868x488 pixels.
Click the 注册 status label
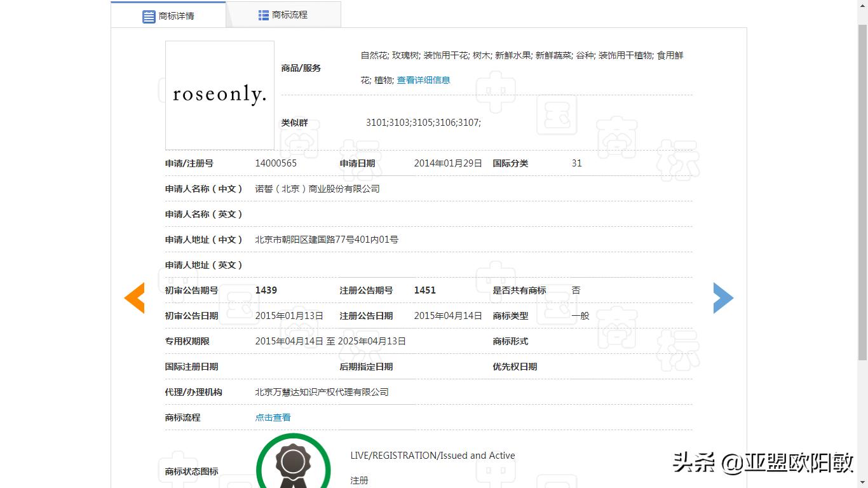[x=359, y=480]
